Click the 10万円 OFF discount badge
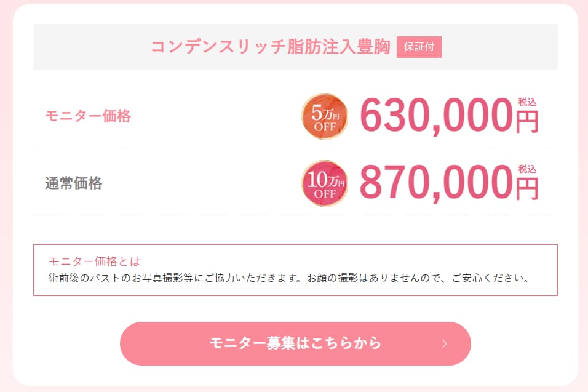588x392 pixels. (x=324, y=183)
